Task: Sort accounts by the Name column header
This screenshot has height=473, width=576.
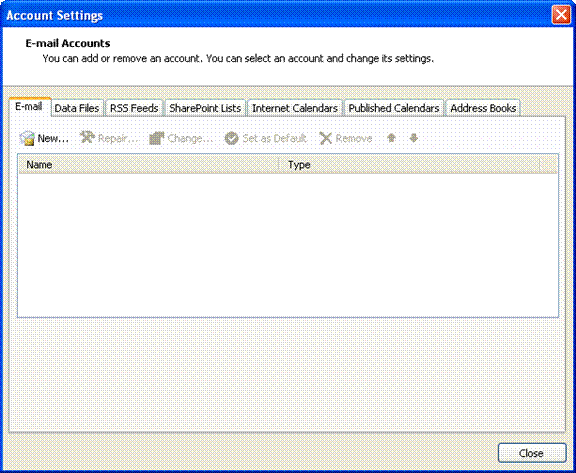Action: click(x=148, y=165)
